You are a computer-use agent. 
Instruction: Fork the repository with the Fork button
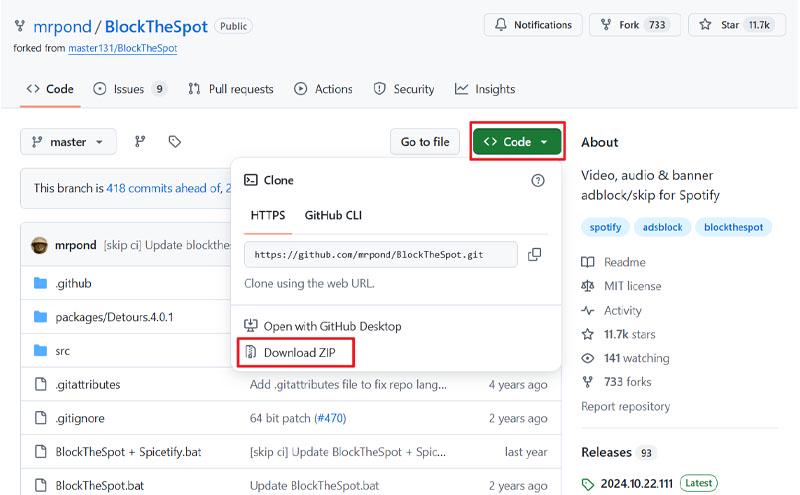pyautogui.click(x=635, y=25)
